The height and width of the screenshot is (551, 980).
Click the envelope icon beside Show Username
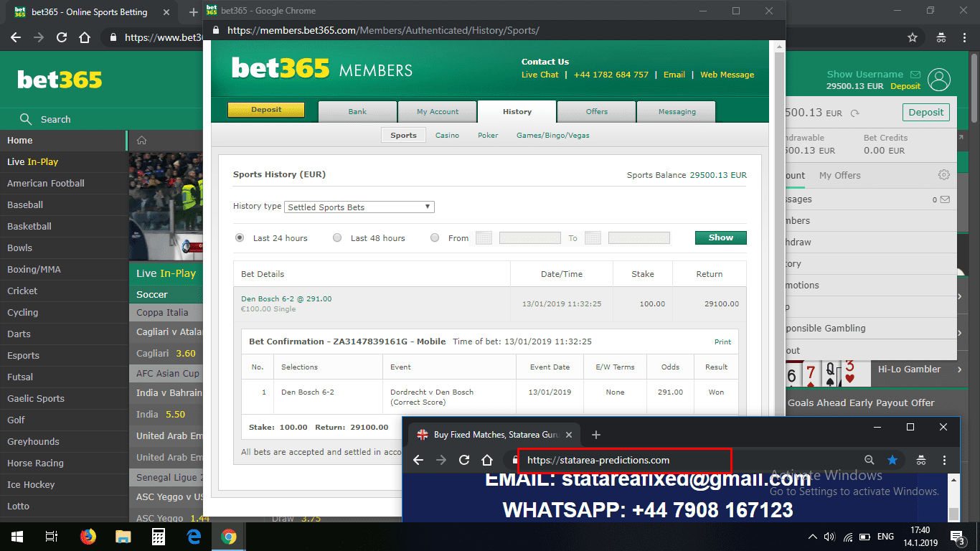pos(915,74)
